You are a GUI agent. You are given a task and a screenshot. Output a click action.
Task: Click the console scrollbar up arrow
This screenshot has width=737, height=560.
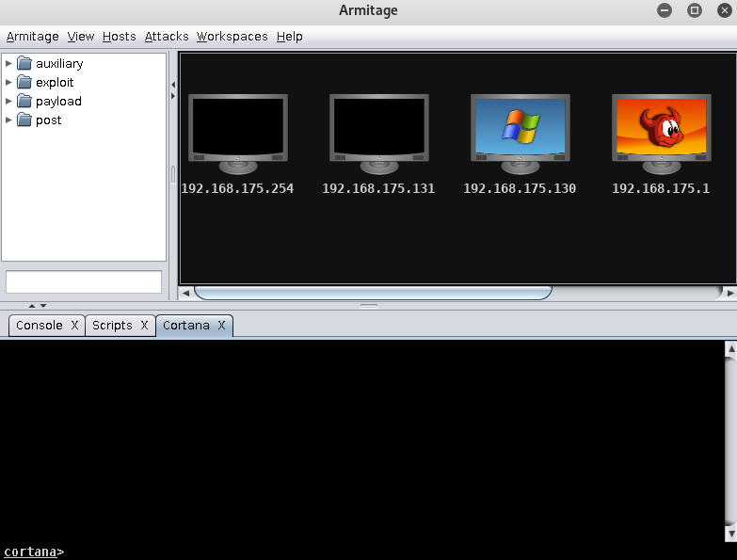(x=731, y=348)
